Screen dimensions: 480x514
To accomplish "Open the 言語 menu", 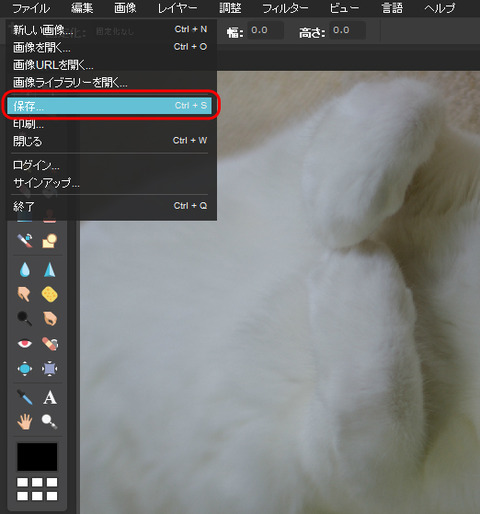I will [392, 8].
